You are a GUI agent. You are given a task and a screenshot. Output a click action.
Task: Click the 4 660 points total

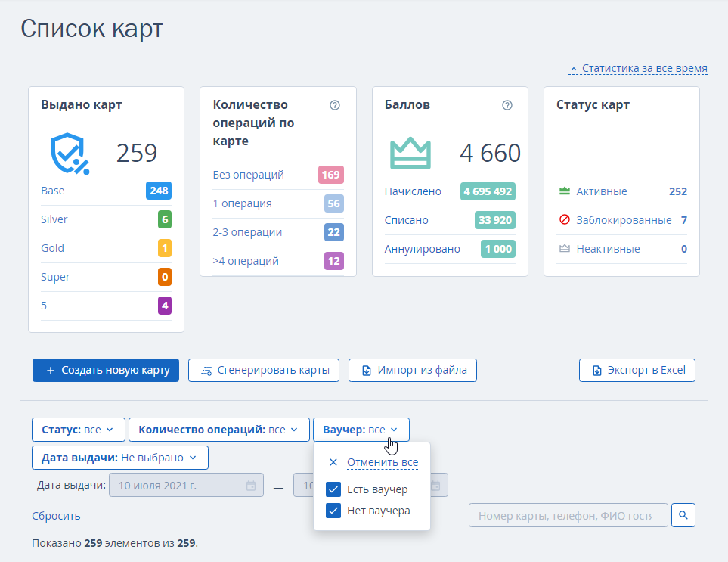(x=491, y=154)
